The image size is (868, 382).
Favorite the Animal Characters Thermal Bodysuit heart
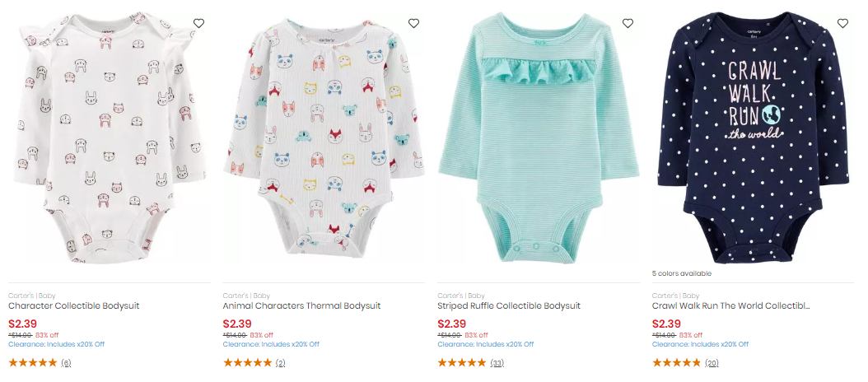click(413, 23)
